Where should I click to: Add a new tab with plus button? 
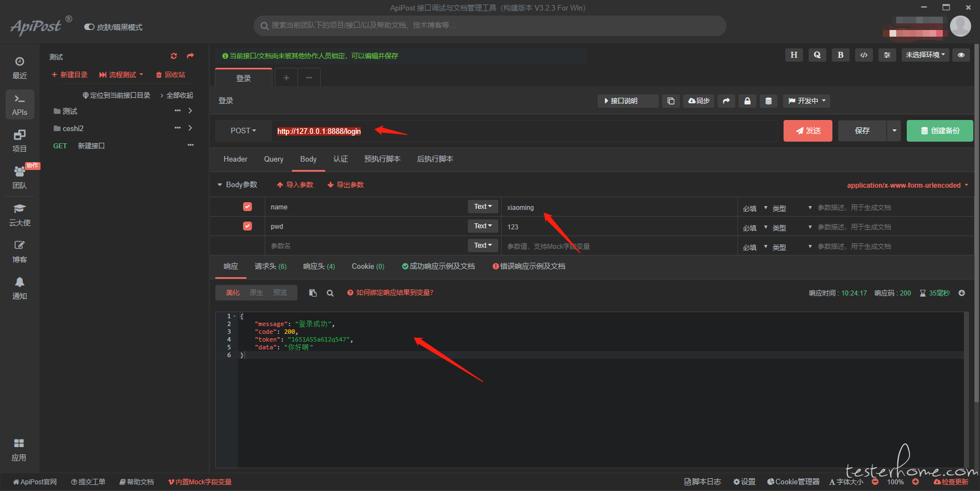click(x=286, y=78)
